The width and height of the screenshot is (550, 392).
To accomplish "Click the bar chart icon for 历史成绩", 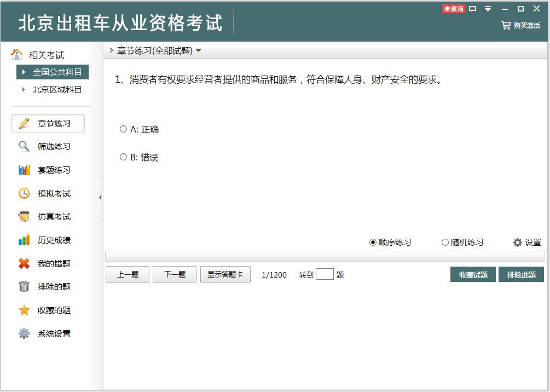I will (x=24, y=240).
